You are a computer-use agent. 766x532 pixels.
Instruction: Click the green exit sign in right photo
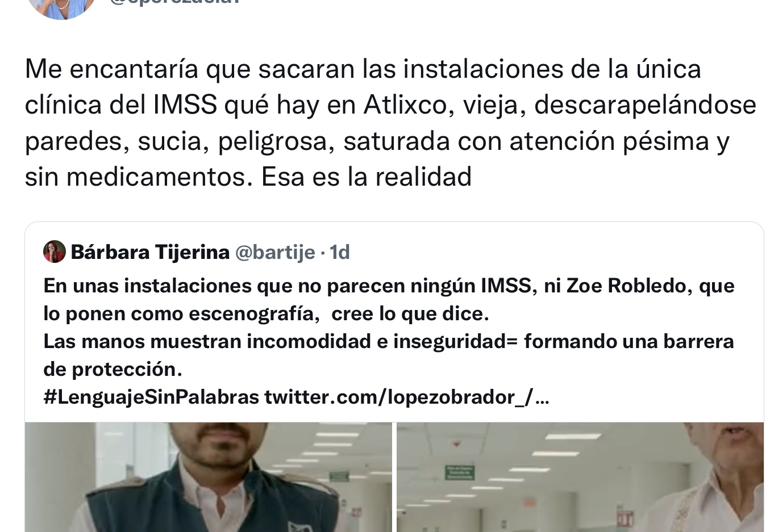(460, 472)
